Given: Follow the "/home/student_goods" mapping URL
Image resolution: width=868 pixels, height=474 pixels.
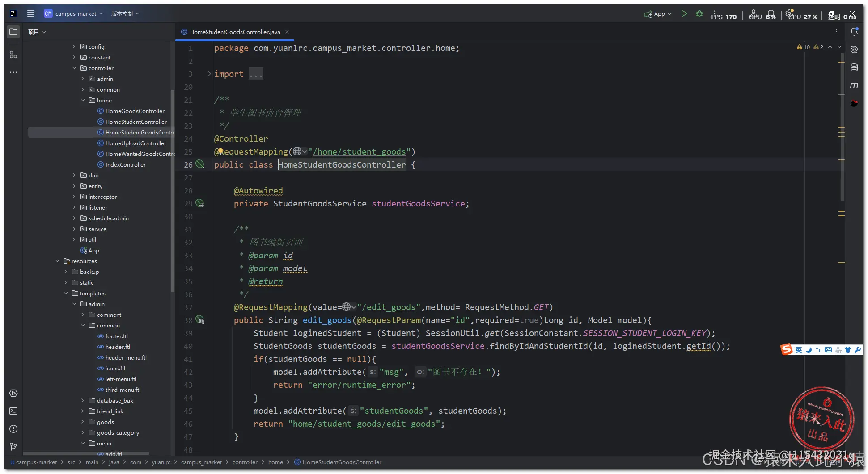Looking at the screenshot, I should click(x=359, y=151).
